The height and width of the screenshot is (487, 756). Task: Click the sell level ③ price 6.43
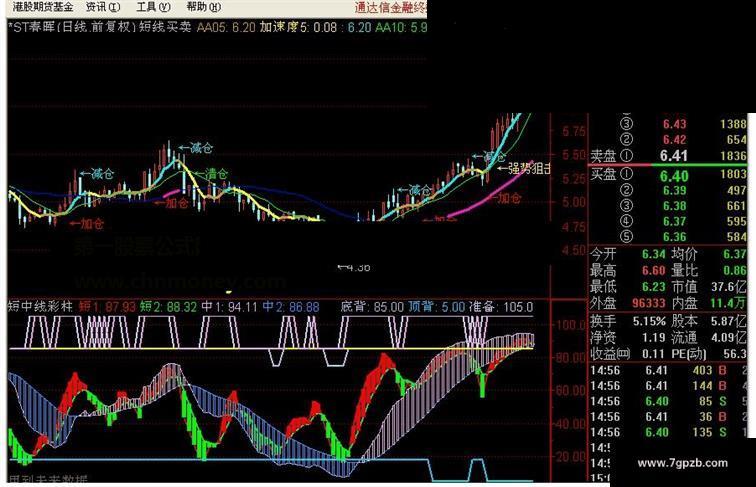click(x=674, y=124)
